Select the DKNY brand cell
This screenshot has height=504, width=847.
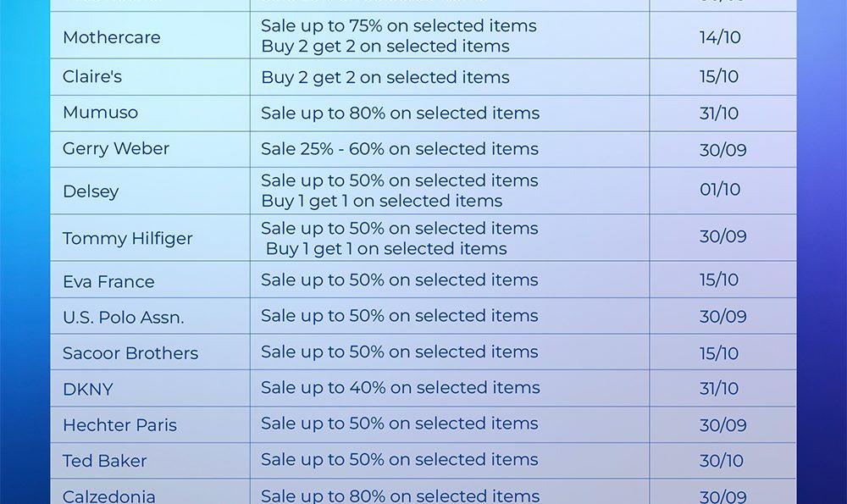pyautogui.click(x=87, y=390)
